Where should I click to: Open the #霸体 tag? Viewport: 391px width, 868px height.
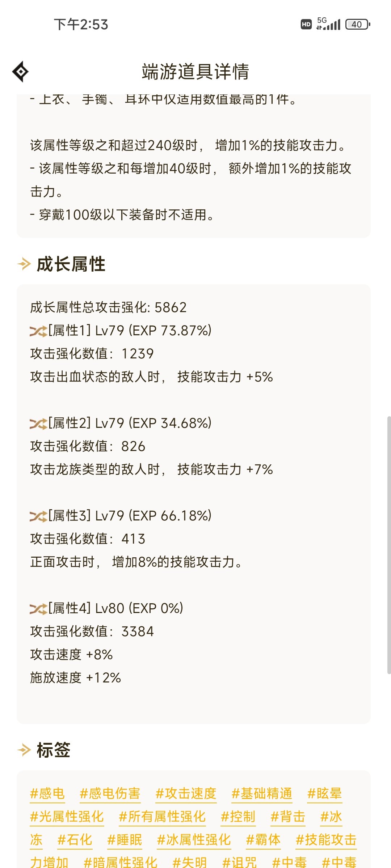point(263,840)
